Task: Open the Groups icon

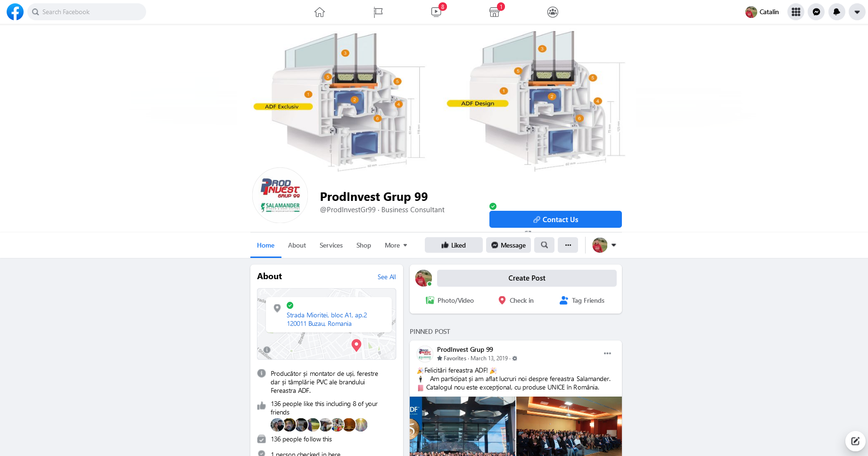Action: point(553,12)
